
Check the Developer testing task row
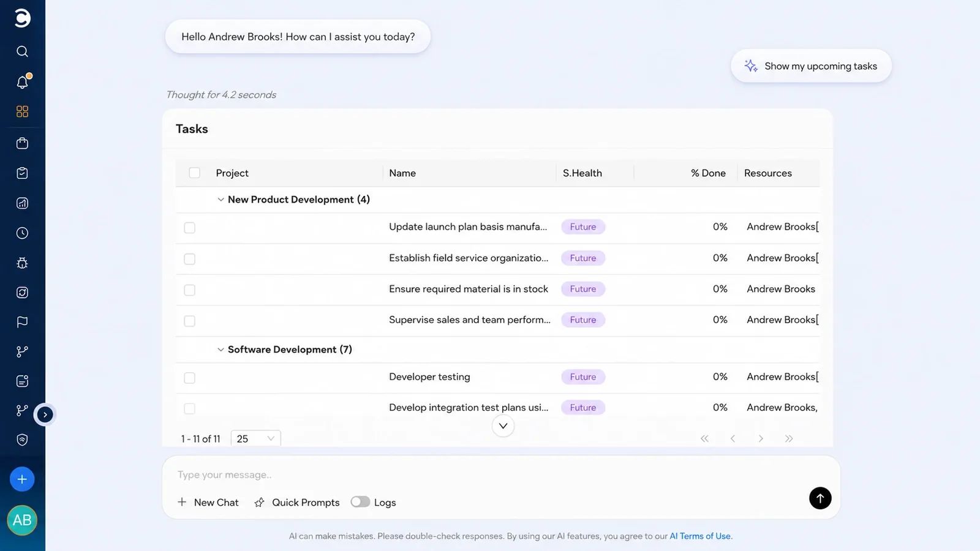(x=190, y=378)
